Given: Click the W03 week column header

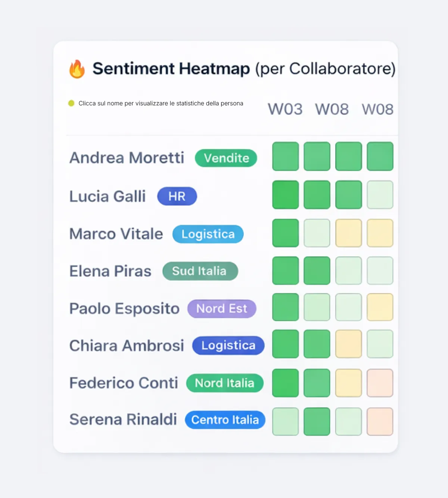Looking at the screenshot, I should (x=285, y=109).
